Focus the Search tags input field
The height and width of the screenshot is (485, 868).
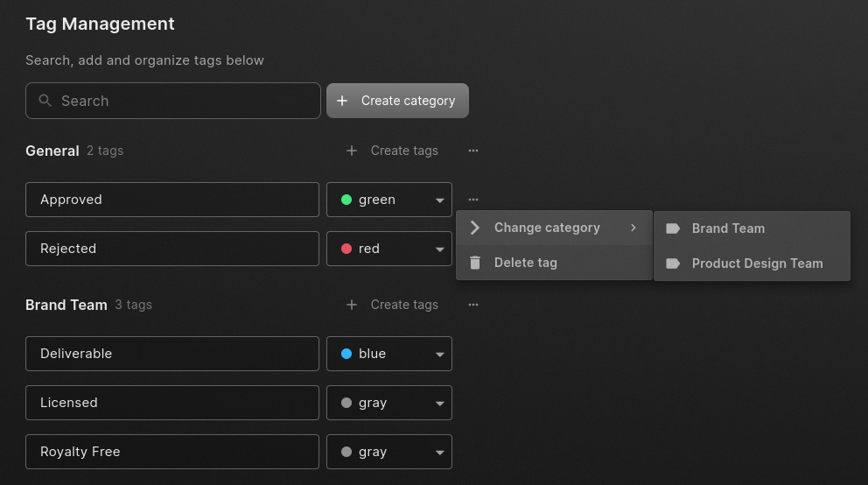tap(172, 101)
